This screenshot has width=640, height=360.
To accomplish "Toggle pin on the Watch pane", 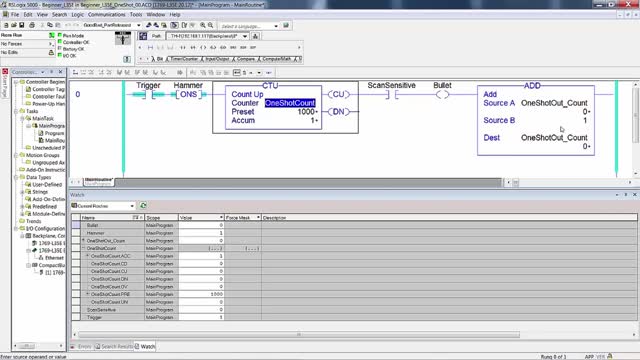I will (x=626, y=195).
